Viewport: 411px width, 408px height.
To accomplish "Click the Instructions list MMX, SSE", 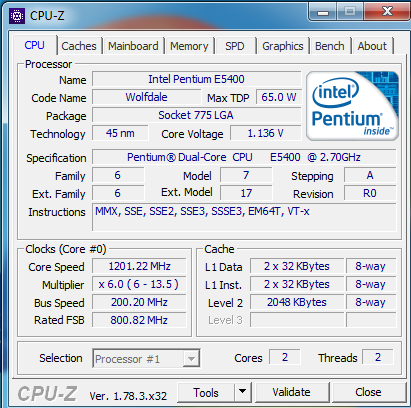I will [x=244, y=217].
